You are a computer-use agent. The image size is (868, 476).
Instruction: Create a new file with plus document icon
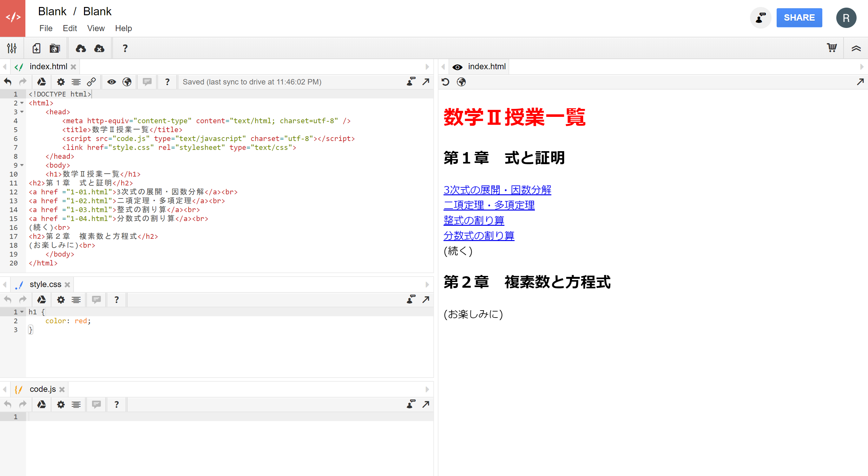[36, 48]
